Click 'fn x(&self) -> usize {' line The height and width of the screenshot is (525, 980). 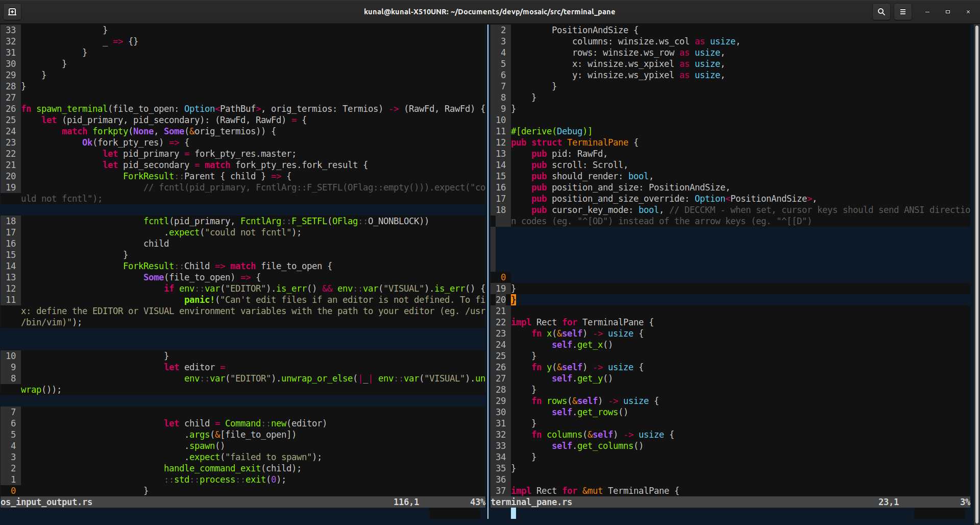[x=587, y=333]
